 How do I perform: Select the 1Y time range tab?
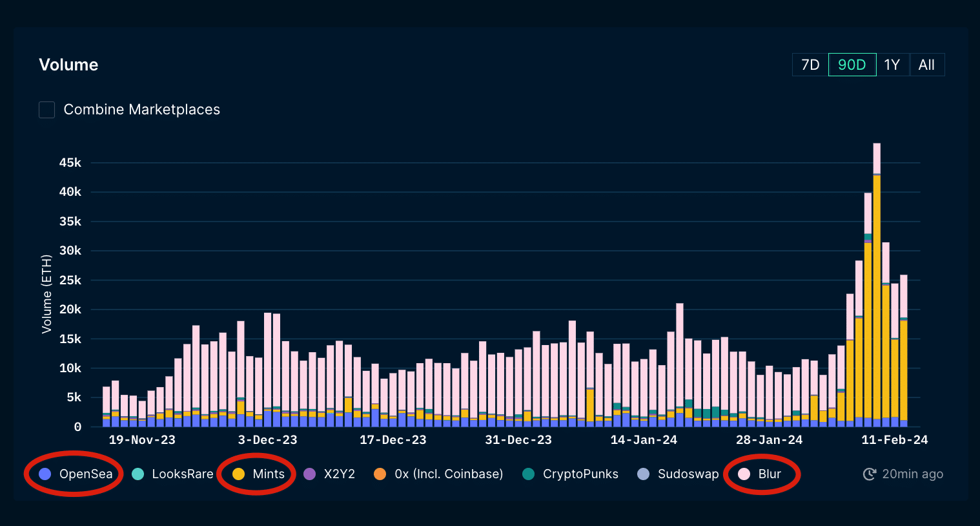click(892, 65)
